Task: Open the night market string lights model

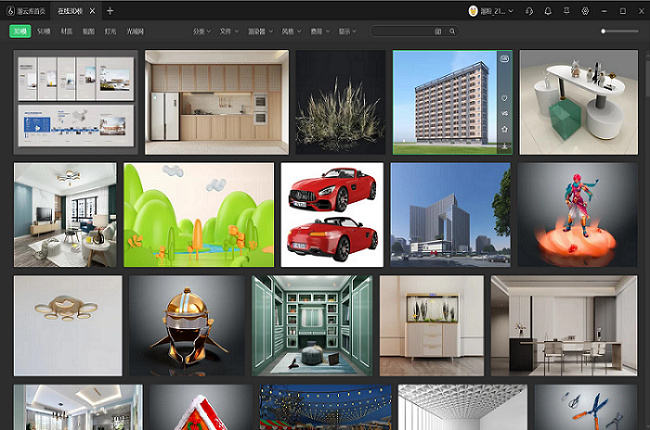Action: (325, 407)
